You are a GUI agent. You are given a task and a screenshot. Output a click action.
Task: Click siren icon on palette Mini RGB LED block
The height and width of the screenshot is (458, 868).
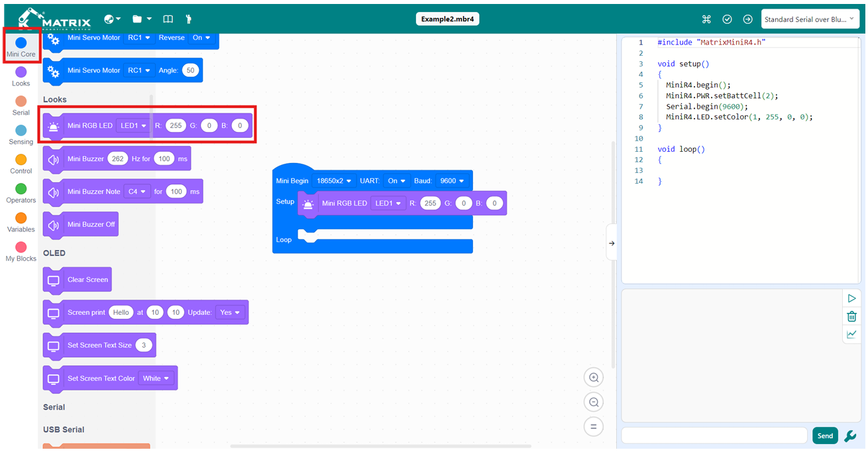click(54, 126)
